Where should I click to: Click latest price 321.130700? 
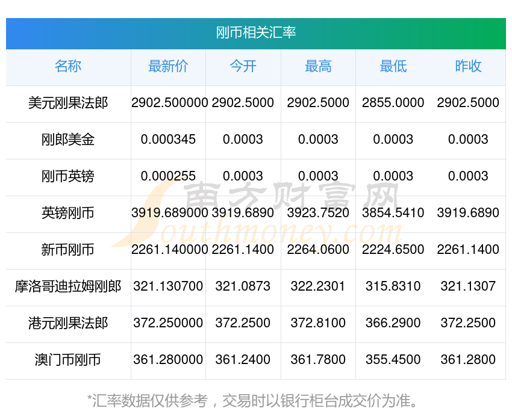pyautogui.click(x=168, y=286)
